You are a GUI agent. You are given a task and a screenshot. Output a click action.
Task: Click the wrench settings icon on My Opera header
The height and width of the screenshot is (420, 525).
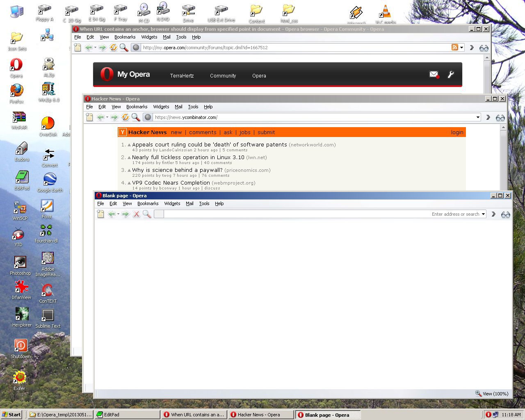451,74
